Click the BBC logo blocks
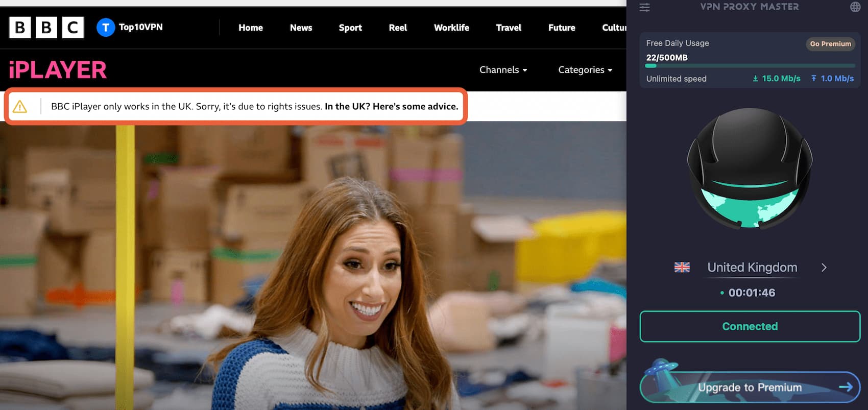 pos(46,28)
